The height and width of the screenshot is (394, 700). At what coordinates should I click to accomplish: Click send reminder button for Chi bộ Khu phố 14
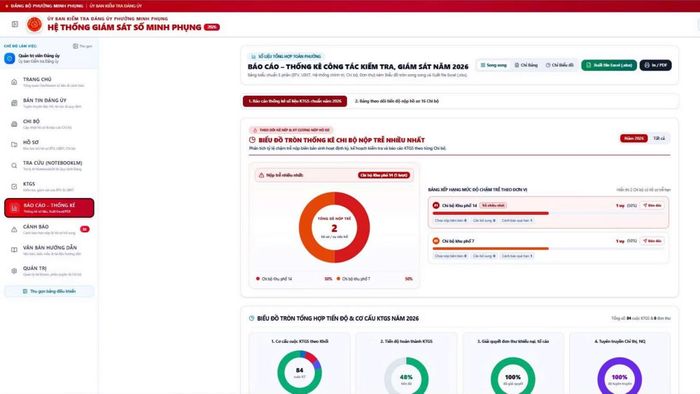click(x=652, y=205)
